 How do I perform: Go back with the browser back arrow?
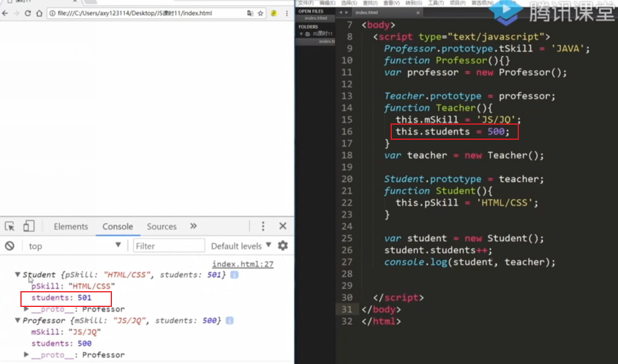5,13
